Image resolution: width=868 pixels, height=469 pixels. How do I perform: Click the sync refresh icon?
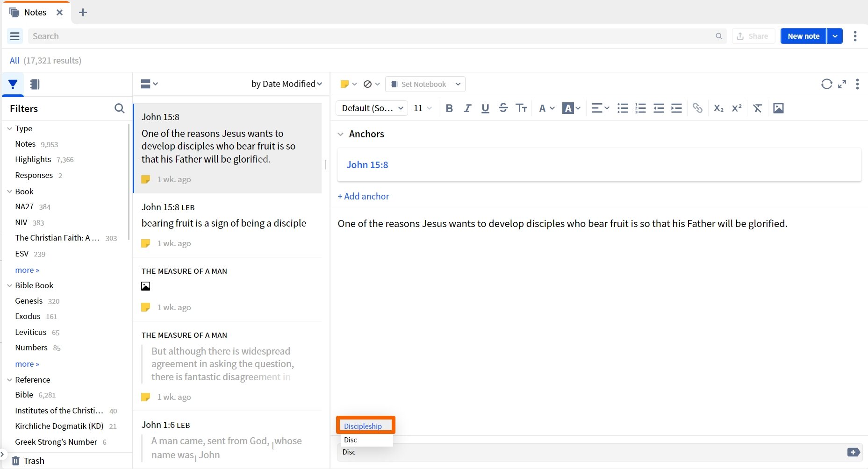coord(826,84)
